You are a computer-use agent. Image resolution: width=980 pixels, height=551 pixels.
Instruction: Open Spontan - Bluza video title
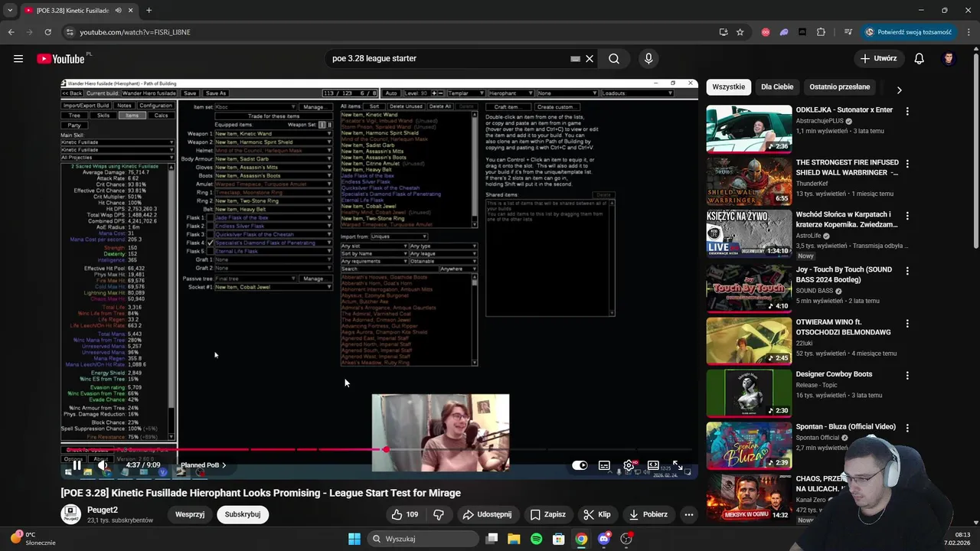click(x=845, y=427)
